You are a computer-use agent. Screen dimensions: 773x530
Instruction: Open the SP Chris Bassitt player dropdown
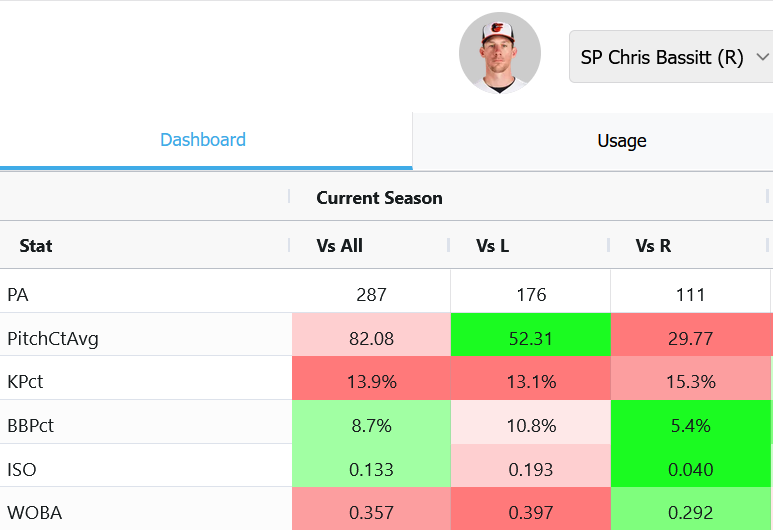coord(671,57)
